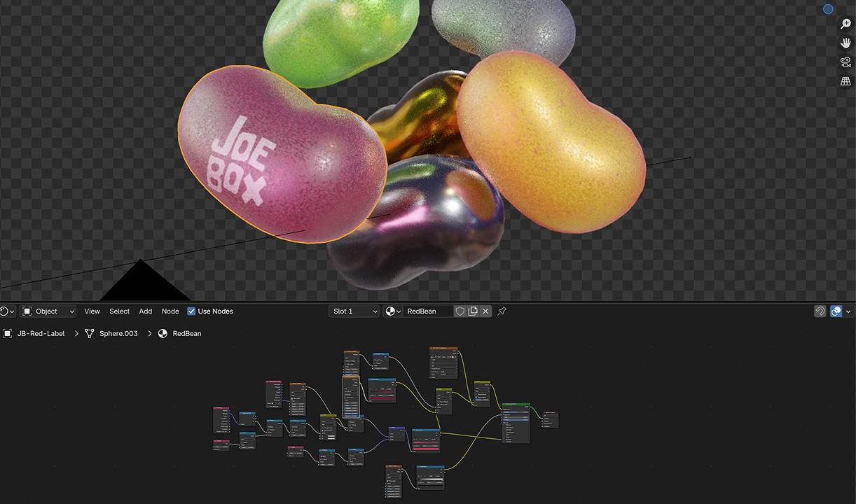Click the zoom in/out viewport gizmo
Screen dimensions: 856x504
tap(845, 24)
